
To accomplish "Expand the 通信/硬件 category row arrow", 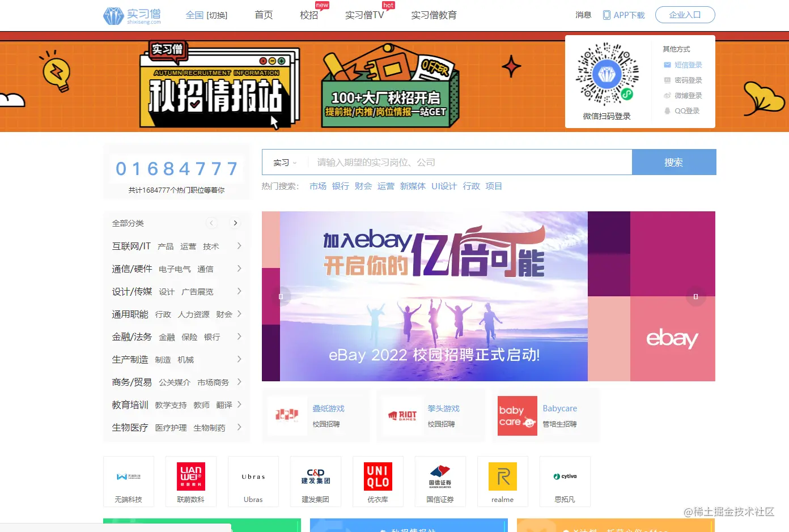I will click(239, 269).
